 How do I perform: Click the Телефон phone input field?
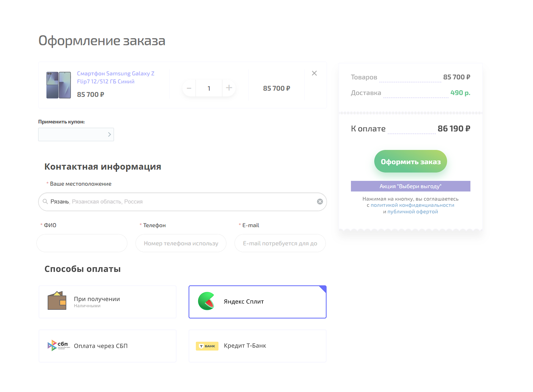[x=181, y=243]
